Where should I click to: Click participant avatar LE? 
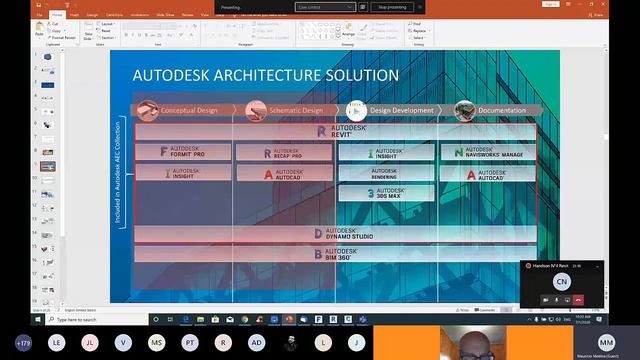click(x=56, y=343)
